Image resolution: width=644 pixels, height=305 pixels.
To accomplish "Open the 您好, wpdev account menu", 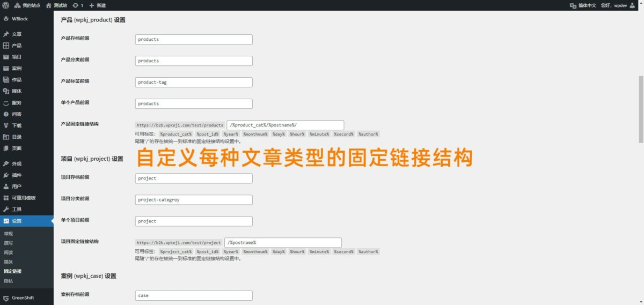I will pos(617,5).
